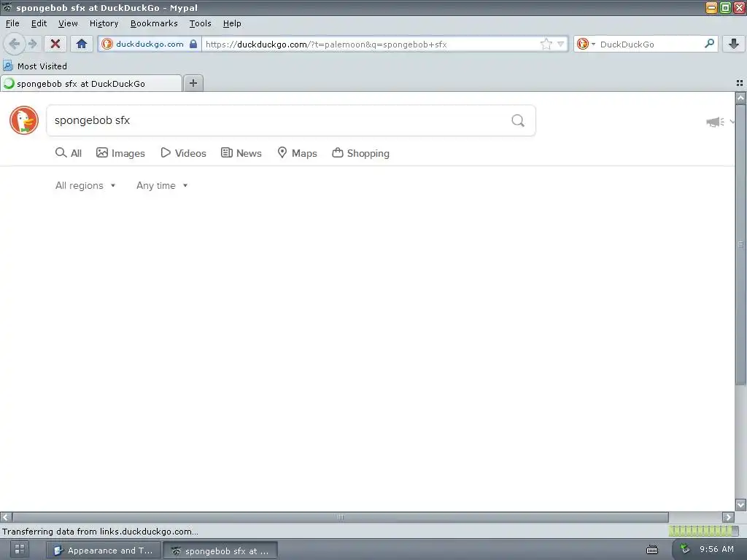
Task: Click the horizontal scrollbar left arrow
Action: point(6,517)
